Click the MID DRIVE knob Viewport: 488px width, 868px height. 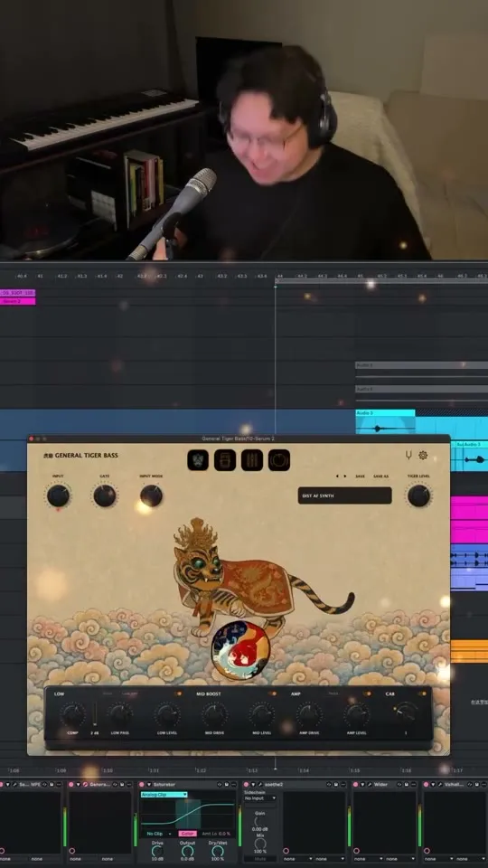point(214,714)
